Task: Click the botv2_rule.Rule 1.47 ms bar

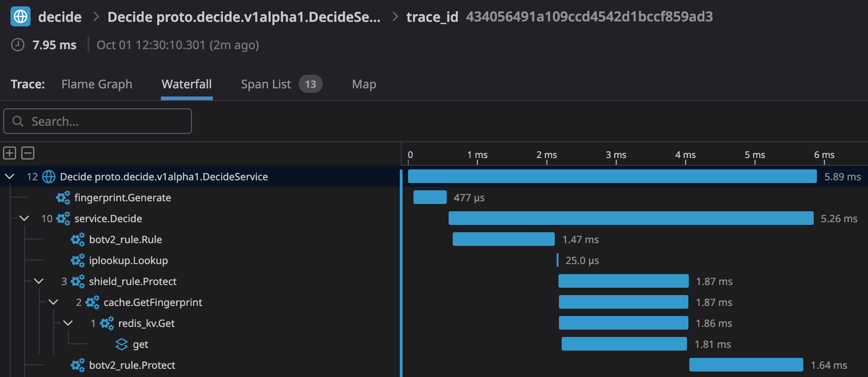Action: [x=504, y=239]
